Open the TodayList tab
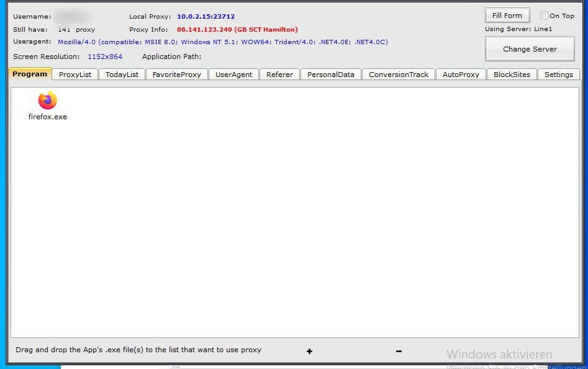 122,75
